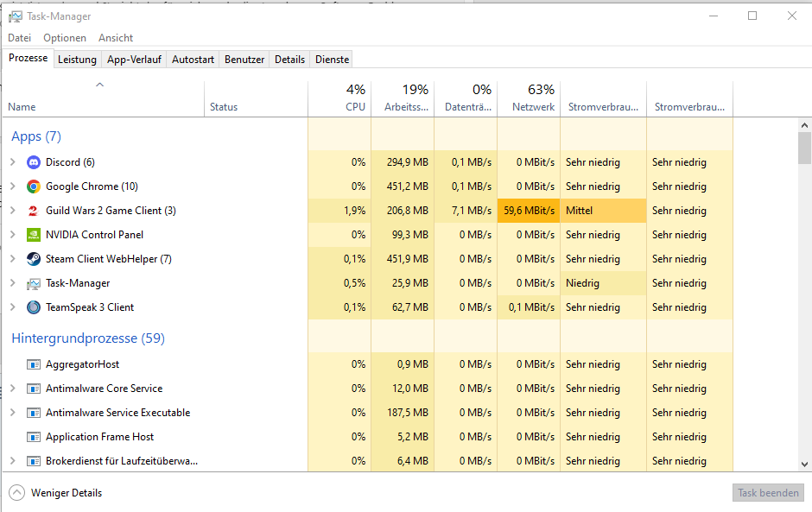The width and height of the screenshot is (812, 512).
Task: Click the Application Frame Host icon
Action: 34,437
